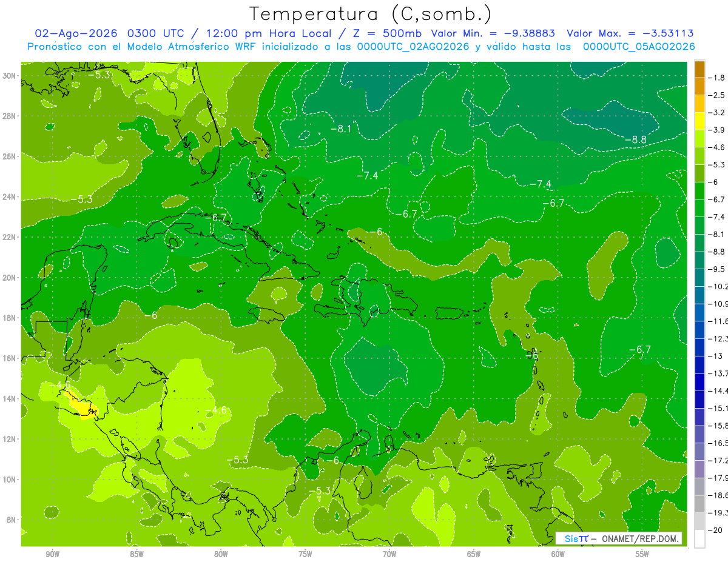728x562 pixels.
Task: Click the '-20' colorbar scale label
Action: [x=716, y=530]
